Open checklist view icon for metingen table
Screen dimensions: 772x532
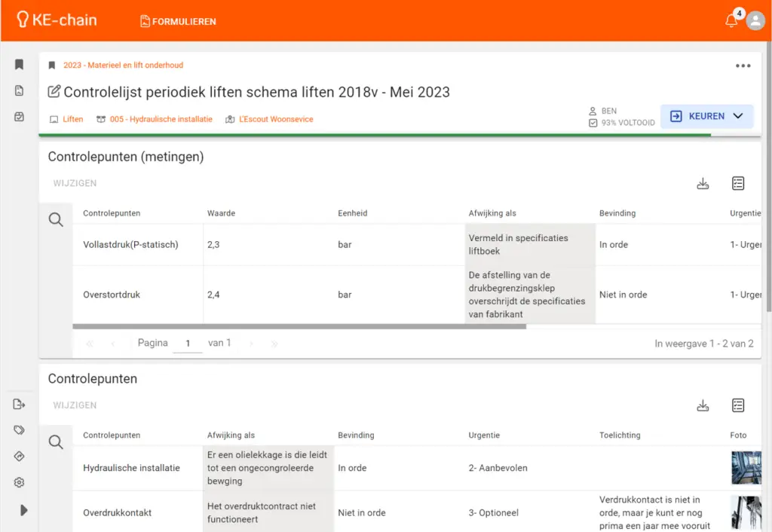738,183
